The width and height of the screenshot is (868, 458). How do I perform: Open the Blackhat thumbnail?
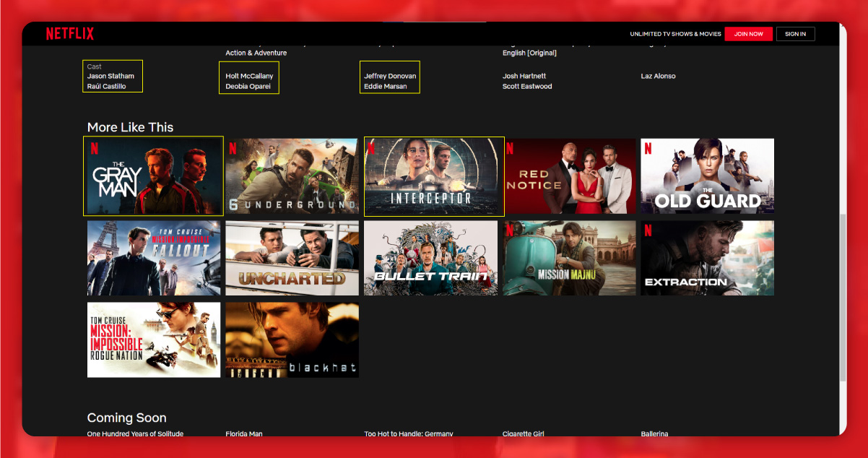click(292, 340)
